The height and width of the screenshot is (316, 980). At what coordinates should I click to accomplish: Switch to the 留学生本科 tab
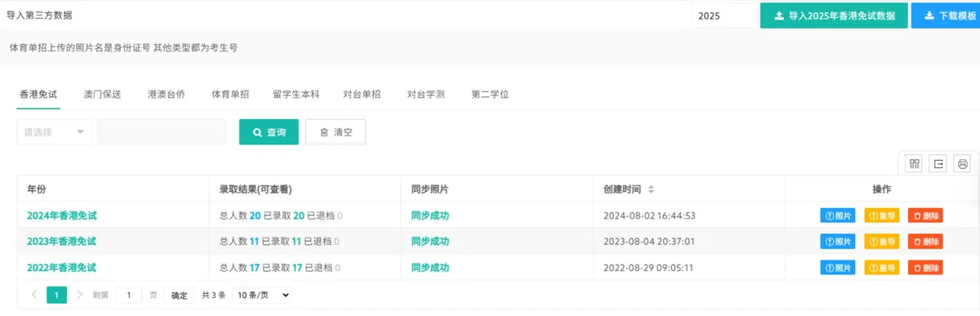(296, 94)
